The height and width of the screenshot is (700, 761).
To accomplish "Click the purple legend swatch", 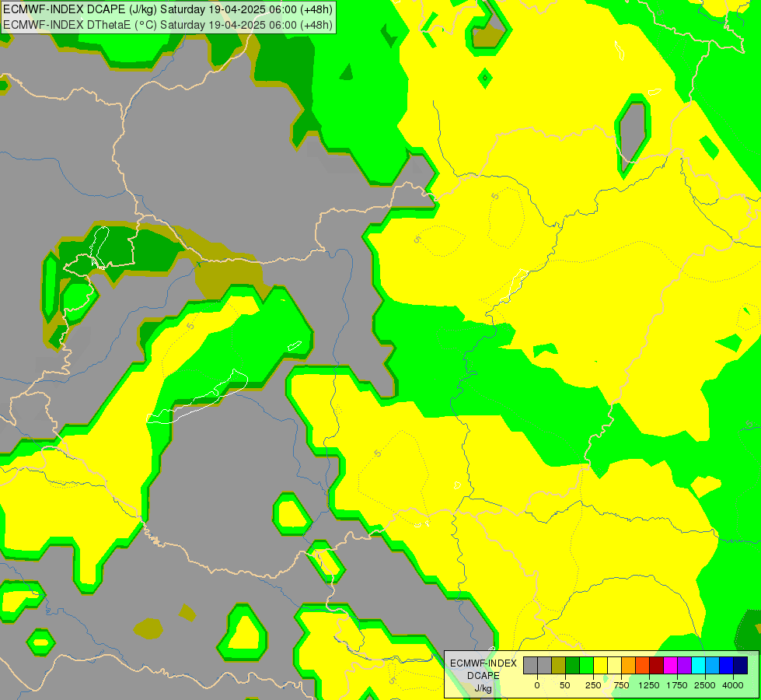I will click(x=685, y=666).
